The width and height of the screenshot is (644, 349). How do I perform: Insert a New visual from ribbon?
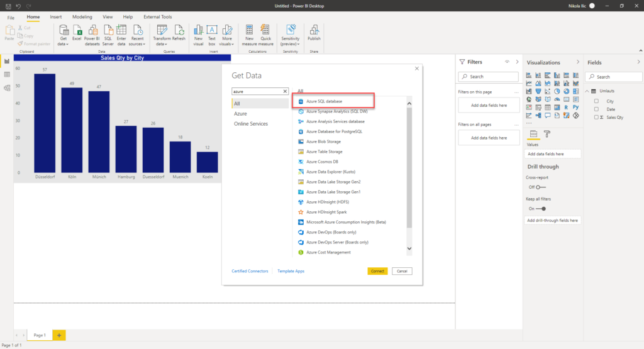(x=198, y=35)
